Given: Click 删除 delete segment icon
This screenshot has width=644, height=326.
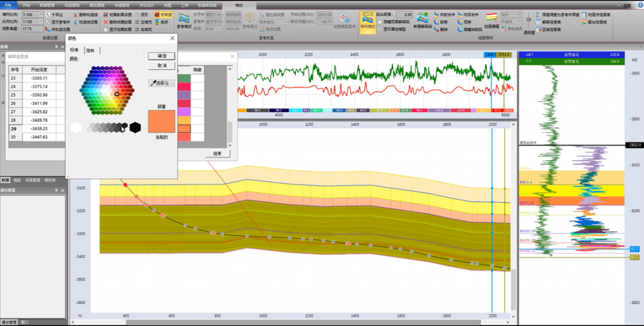Looking at the screenshot, I should 436,30.
